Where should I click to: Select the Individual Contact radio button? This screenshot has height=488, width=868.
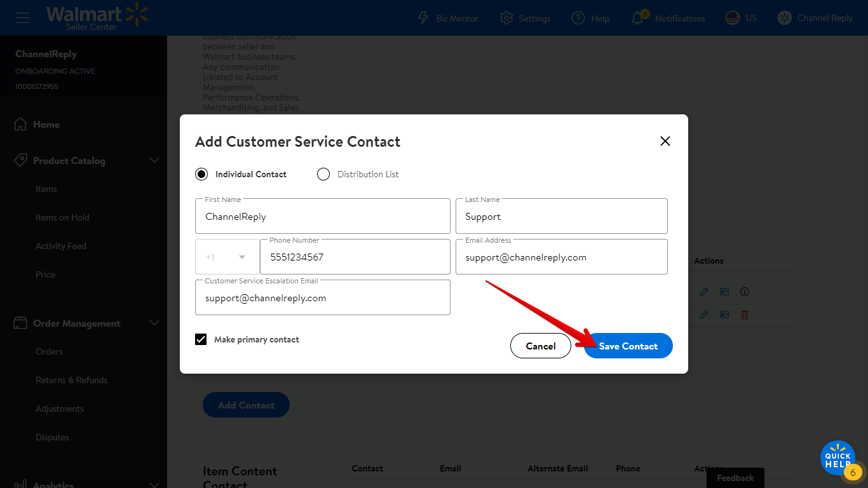coord(201,174)
